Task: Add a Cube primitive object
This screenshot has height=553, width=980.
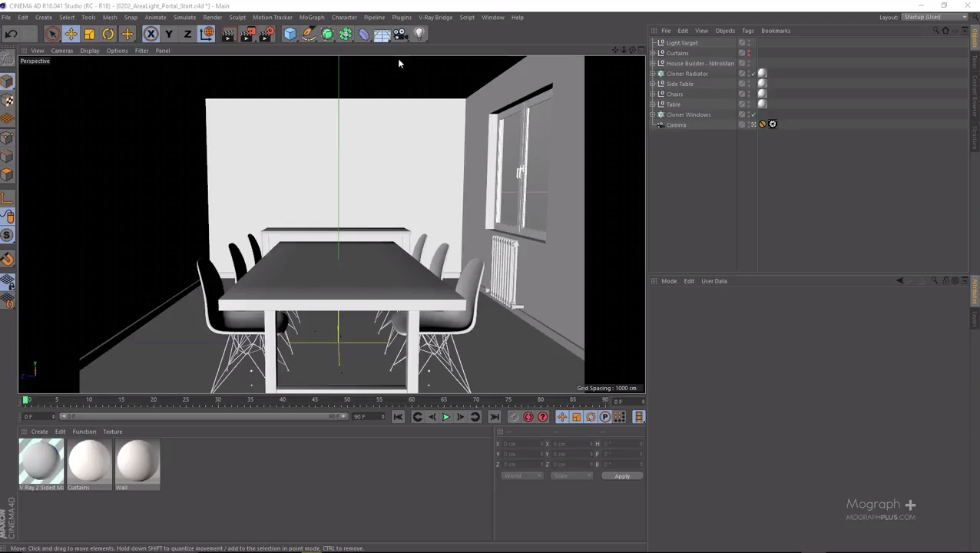Action: click(x=290, y=33)
